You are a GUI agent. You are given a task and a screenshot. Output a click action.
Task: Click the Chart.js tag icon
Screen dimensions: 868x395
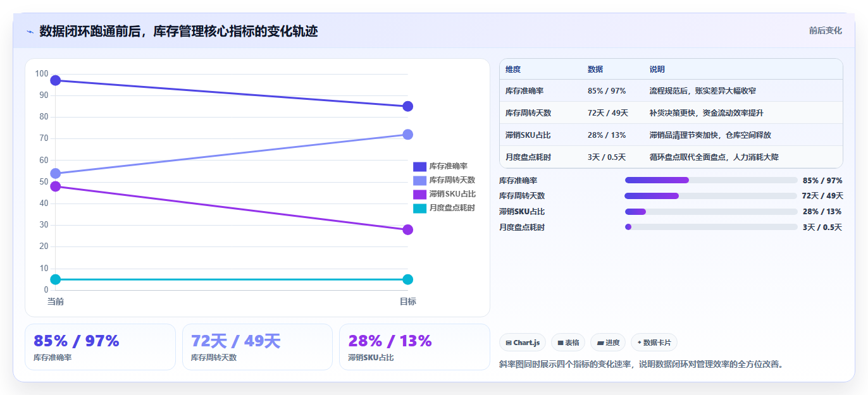point(509,343)
